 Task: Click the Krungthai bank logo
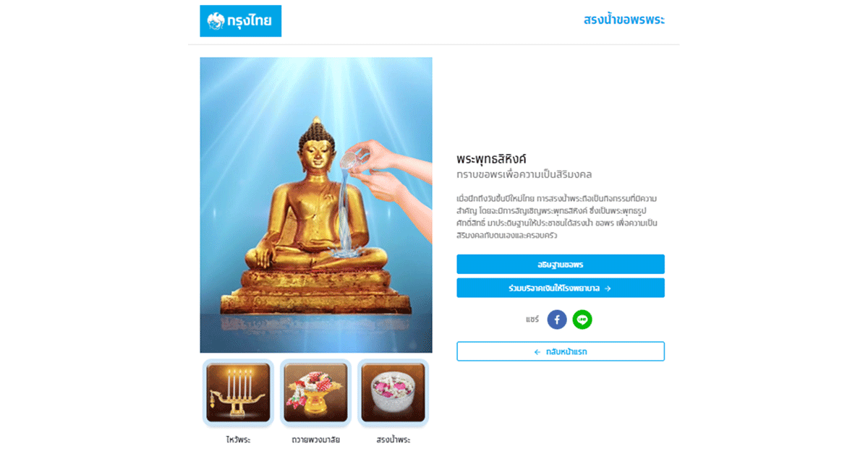click(x=240, y=21)
